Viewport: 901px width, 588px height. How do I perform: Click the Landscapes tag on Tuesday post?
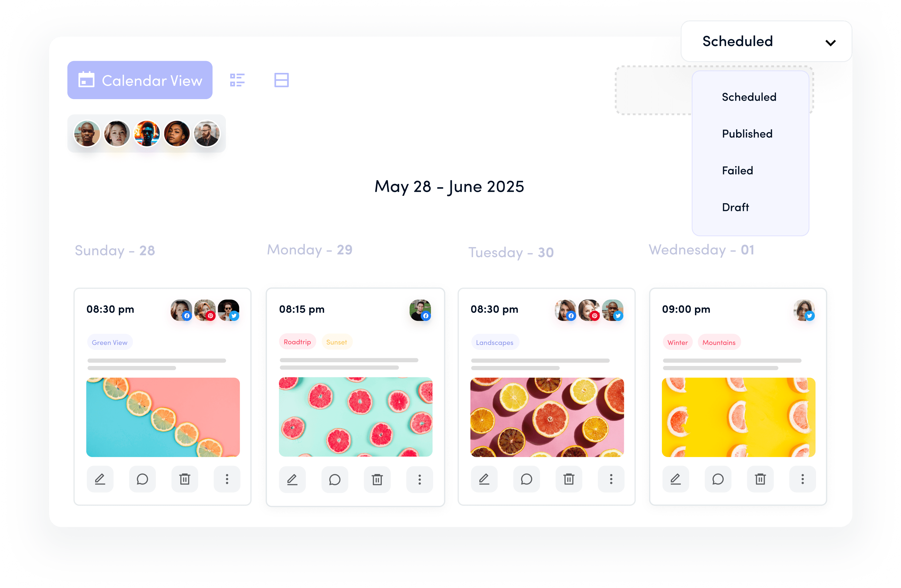pos(495,342)
